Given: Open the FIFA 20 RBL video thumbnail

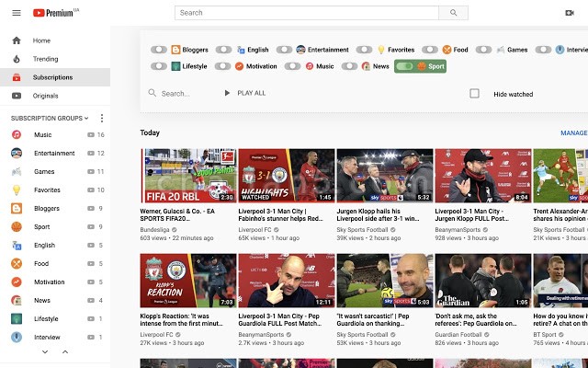Looking at the screenshot, I should pos(188,176).
